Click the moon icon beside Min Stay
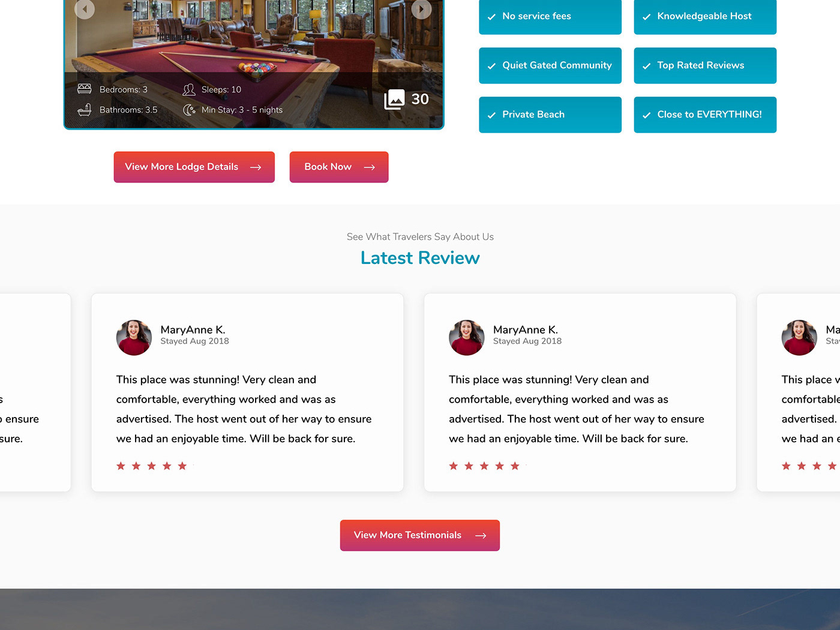This screenshot has width=840, height=630. tap(189, 110)
